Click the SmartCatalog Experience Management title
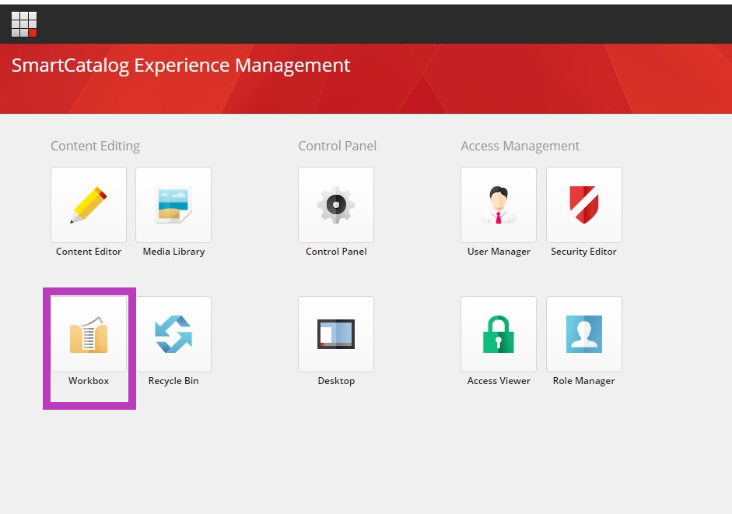The height and width of the screenshot is (514, 732). coord(181,65)
